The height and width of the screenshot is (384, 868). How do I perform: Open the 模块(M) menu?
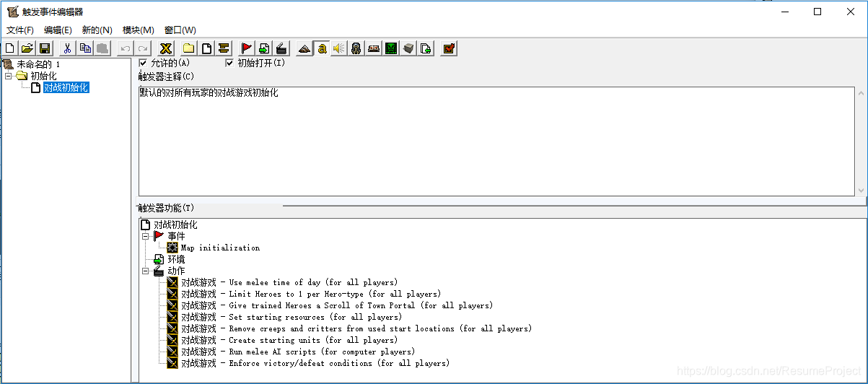pos(139,30)
